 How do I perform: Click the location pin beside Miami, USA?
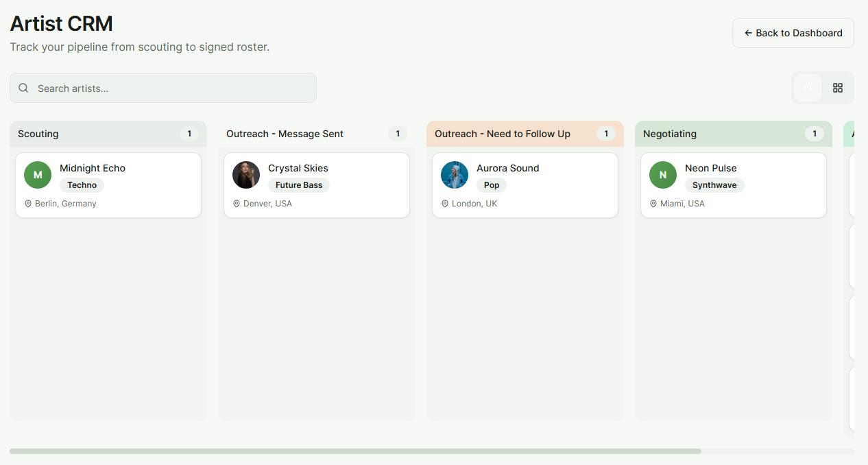[x=653, y=204]
